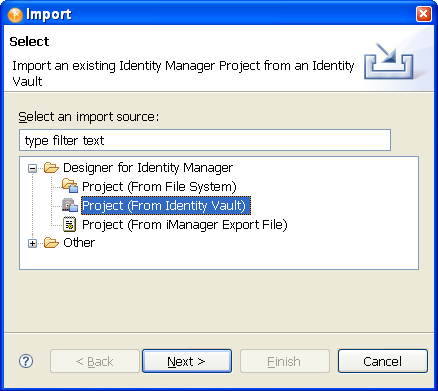The image size is (438, 391).
Task: Select Project (From iManager Export File) entry
Action: point(185,225)
